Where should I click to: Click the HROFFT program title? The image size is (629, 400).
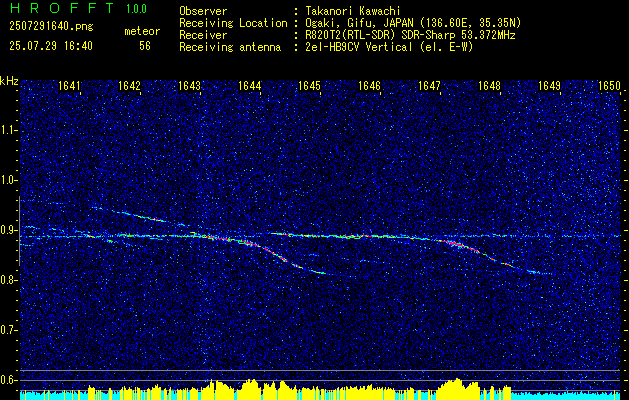(x=61, y=8)
